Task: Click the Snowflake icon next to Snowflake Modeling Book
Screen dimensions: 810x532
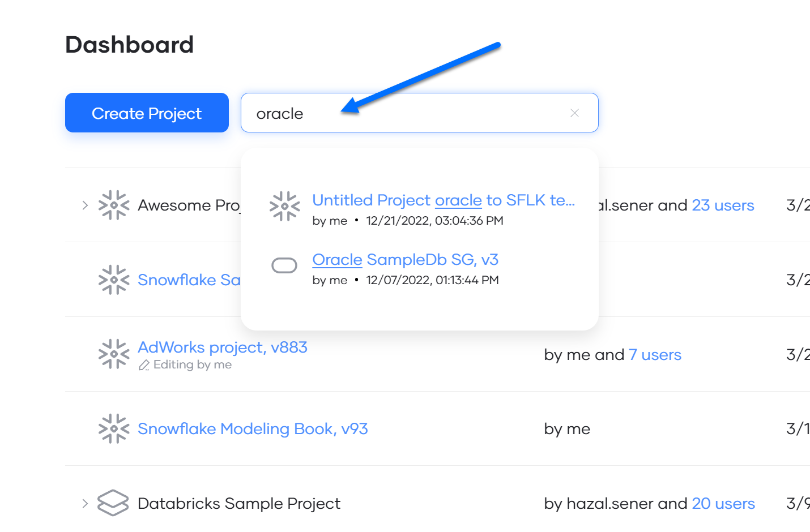Action: (x=113, y=429)
